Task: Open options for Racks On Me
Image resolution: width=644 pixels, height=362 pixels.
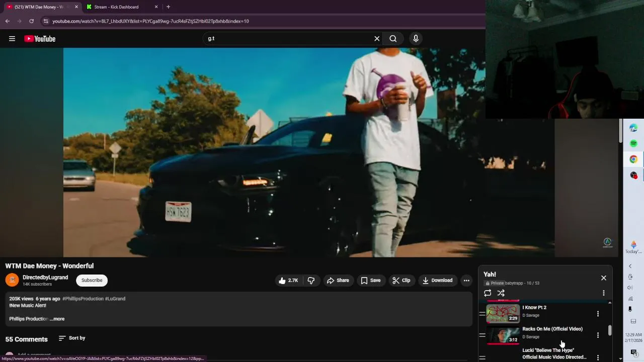Action: click(598, 335)
